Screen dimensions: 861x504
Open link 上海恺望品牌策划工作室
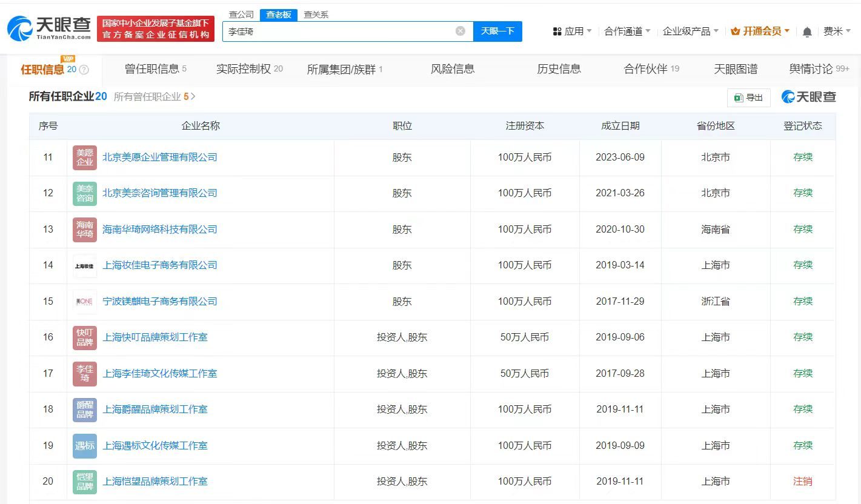(x=155, y=482)
